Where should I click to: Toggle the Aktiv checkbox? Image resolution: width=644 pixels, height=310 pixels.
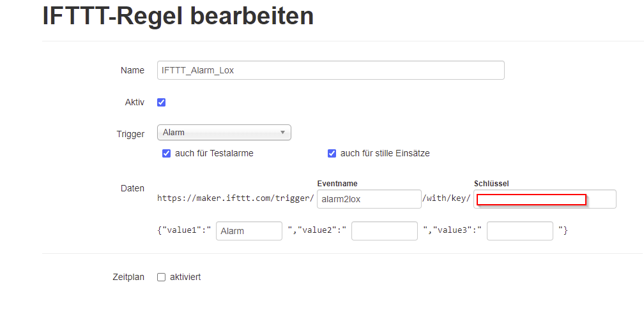tap(162, 102)
